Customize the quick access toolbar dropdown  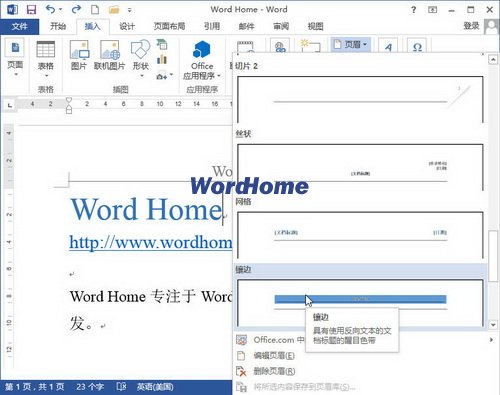click(129, 10)
